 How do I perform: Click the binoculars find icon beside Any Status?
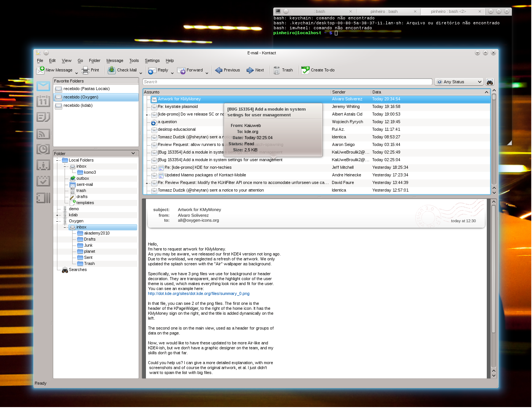[x=490, y=82]
